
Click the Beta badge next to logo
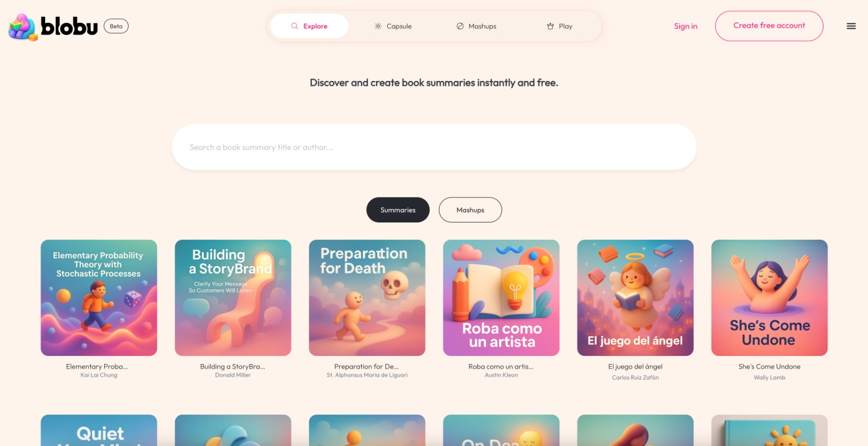pos(116,26)
